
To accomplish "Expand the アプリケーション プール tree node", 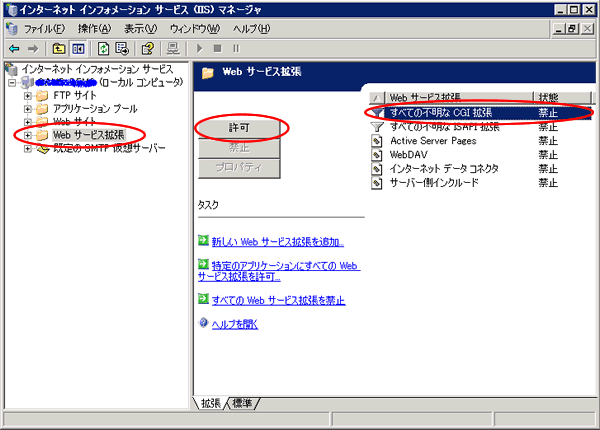I will (27, 108).
